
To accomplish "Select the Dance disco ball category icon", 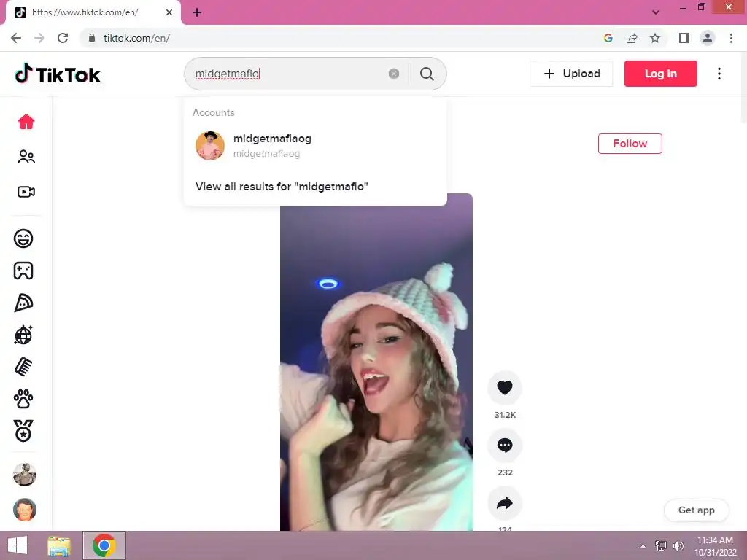I will (23, 335).
